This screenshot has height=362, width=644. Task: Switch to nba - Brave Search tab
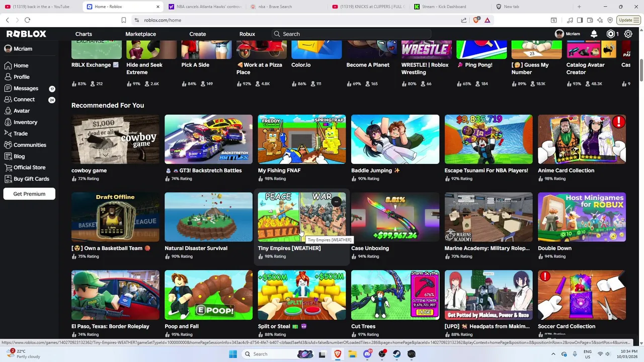(287, 7)
